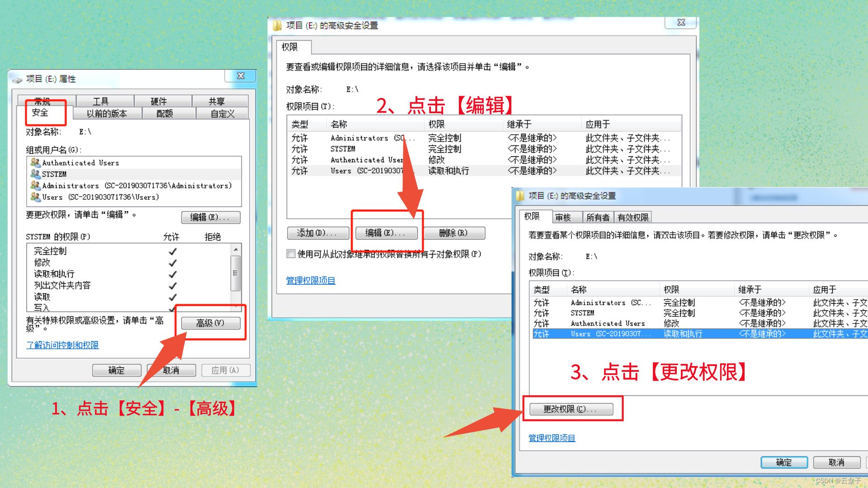Open the 管理权限项目 link in lower dialog

[x=552, y=438]
